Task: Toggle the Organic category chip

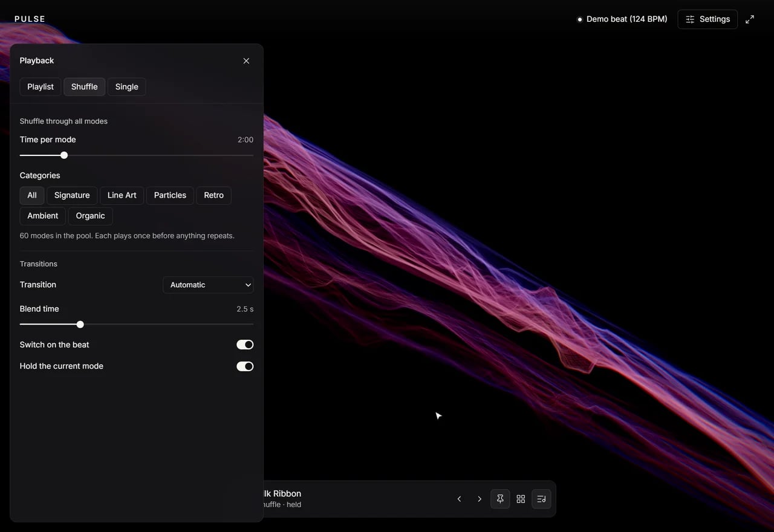Action: 91,216
